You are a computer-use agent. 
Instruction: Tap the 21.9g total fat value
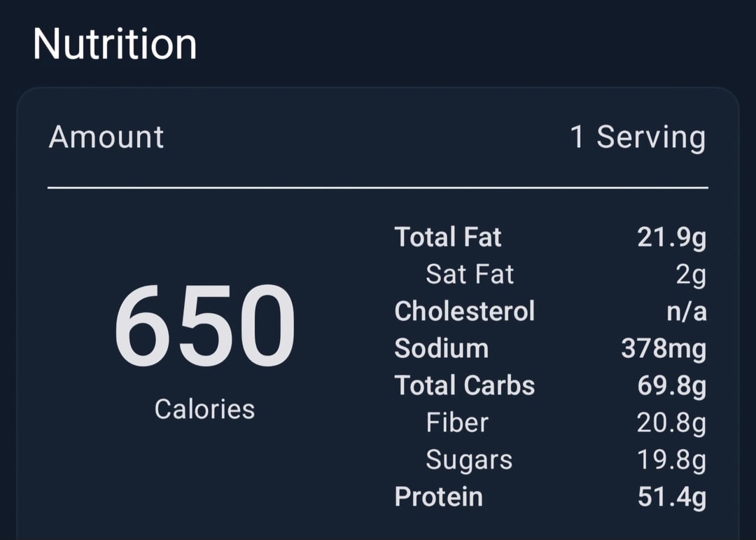pyautogui.click(x=671, y=237)
